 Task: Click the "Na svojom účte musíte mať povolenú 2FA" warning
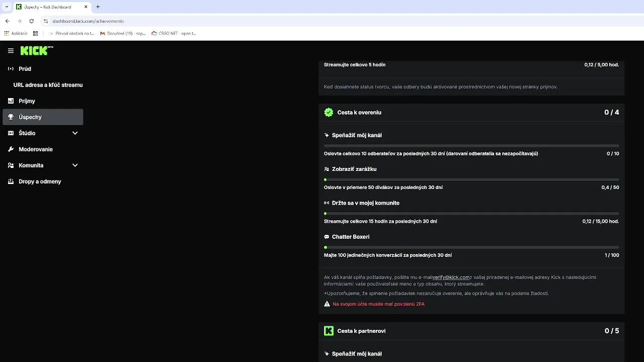[x=378, y=304]
